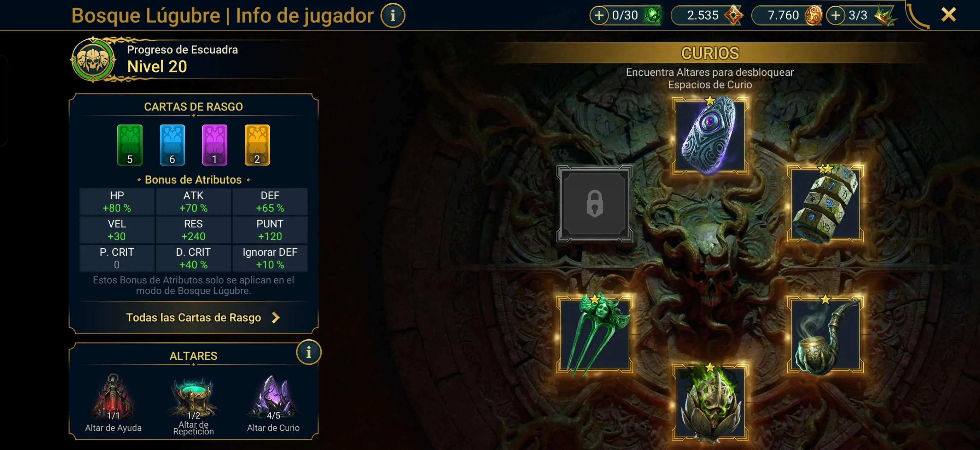Tap the plus button next to 3/3 keys
Image resolution: width=980 pixels, height=450 pixels.
pos(835,16)
